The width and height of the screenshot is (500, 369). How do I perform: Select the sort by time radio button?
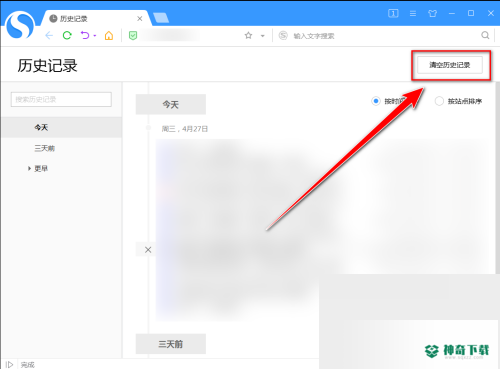[x=376, y=101]
